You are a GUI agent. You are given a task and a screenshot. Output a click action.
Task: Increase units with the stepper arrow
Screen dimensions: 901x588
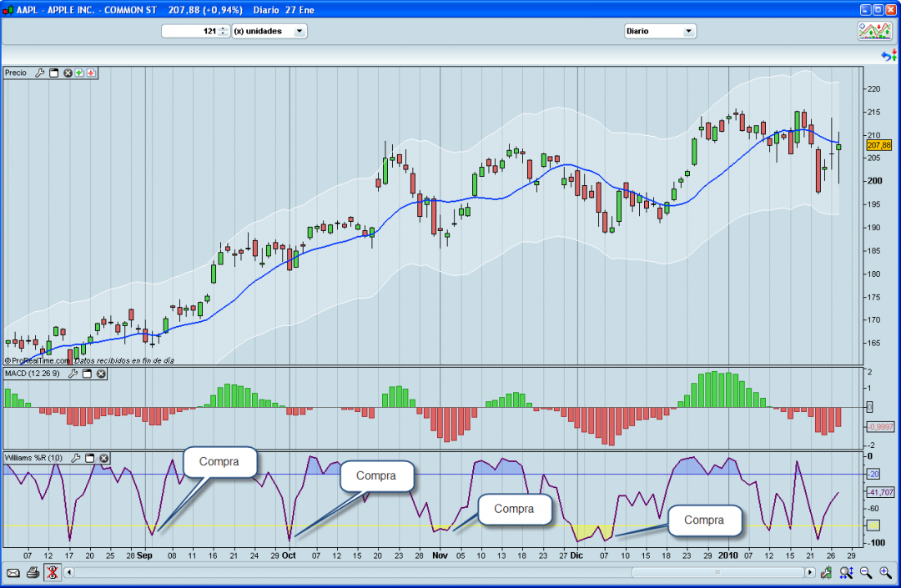point(222,28)
